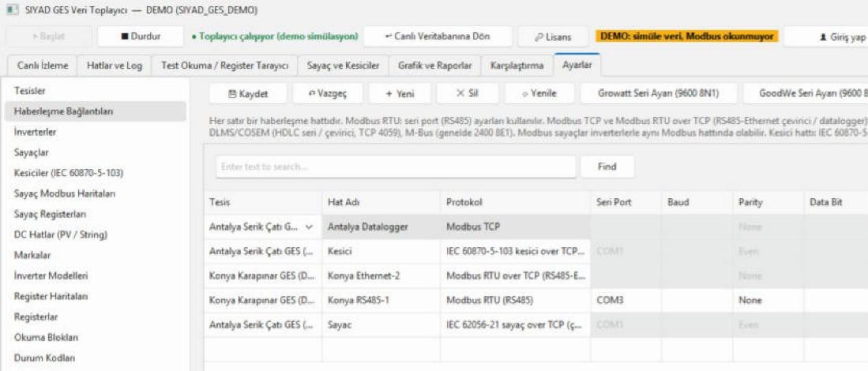Select Kesiciler (IEC 60870-5-103) sidebar item

pos(94,173)
